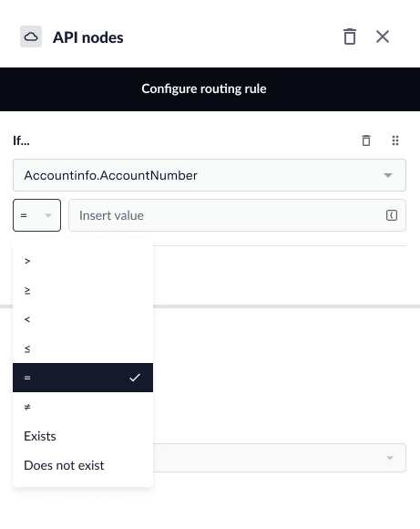The height and width of the screenshot is (529, 420).
Task: Pick the equals operator option
Action: click(83, 378)
